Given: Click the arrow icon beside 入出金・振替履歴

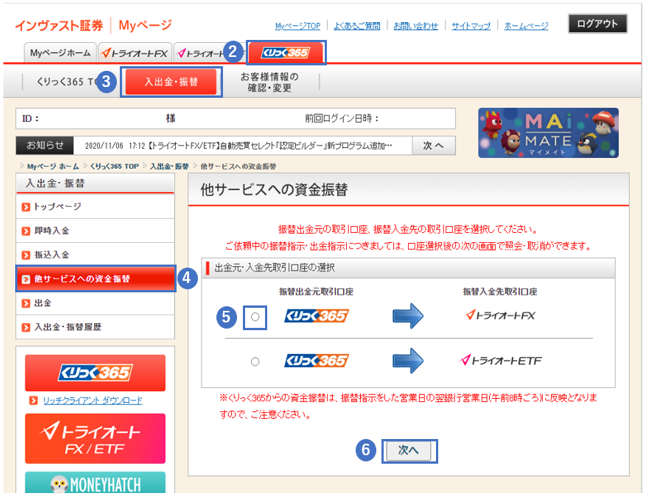Looking at the screenshot, I should [x=26, y=327].
